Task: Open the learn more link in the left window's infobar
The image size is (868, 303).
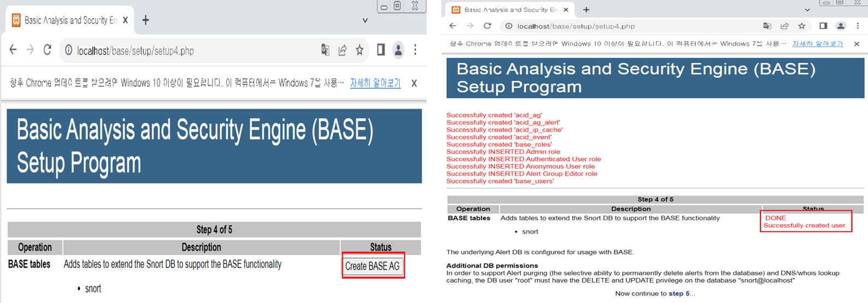Action: [x=375, y=83]
